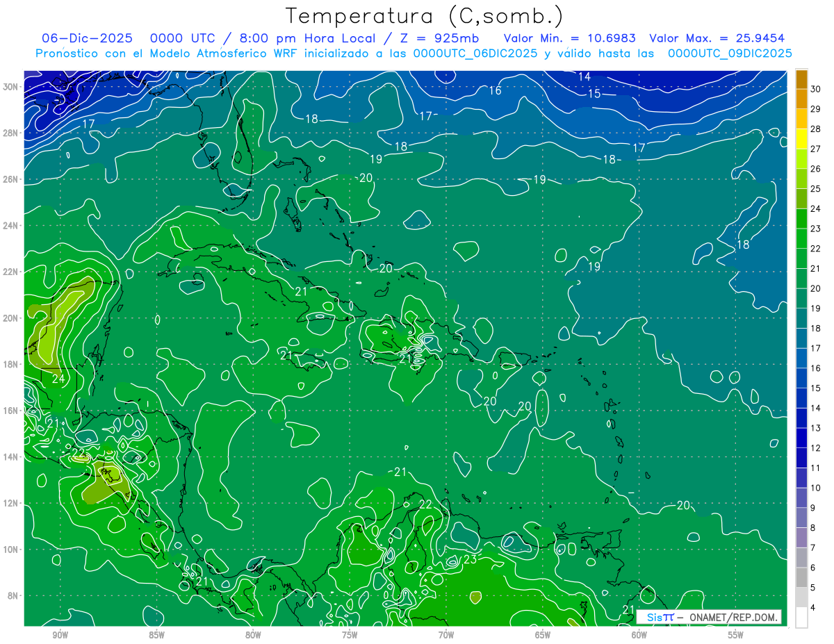Viewport: 834px width, 644px height.
Task: Click the "75W" longitude axis label
Action: (x=350, y=635)
